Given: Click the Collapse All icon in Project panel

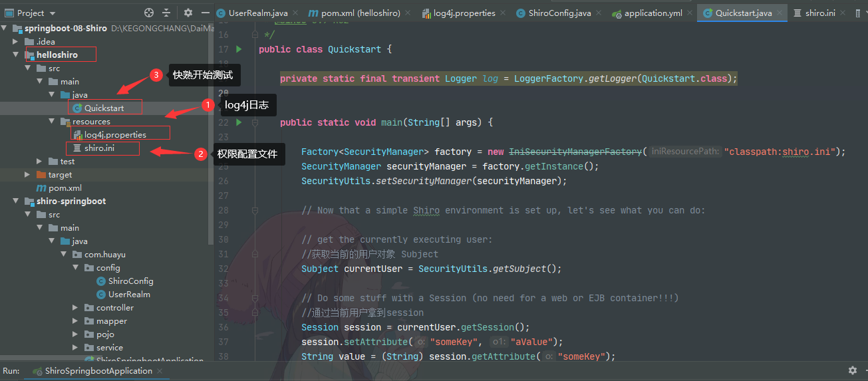Looking at the screenshot, I should (166, 13).
